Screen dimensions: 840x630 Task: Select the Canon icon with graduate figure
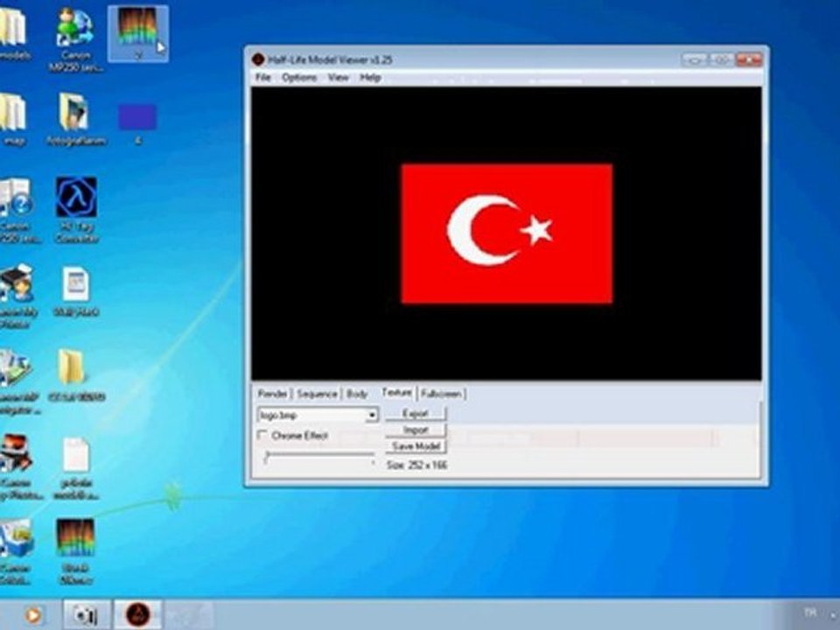click(x=17, y=296)
